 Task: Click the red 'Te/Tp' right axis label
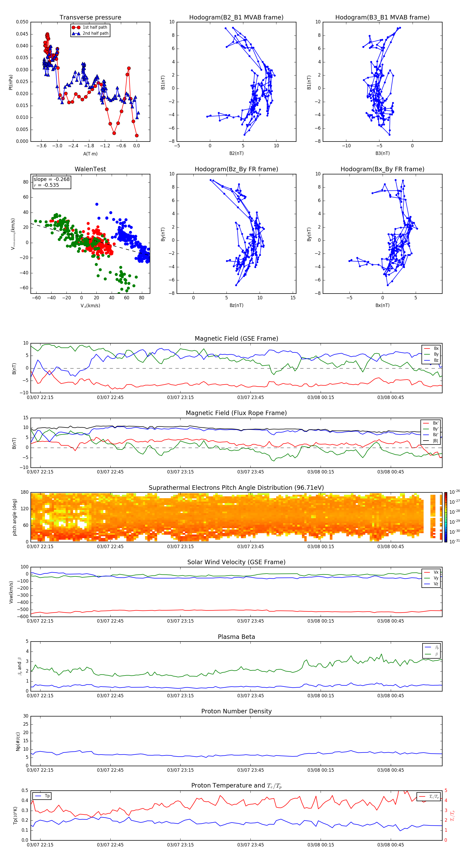click(x=453, y=815)
